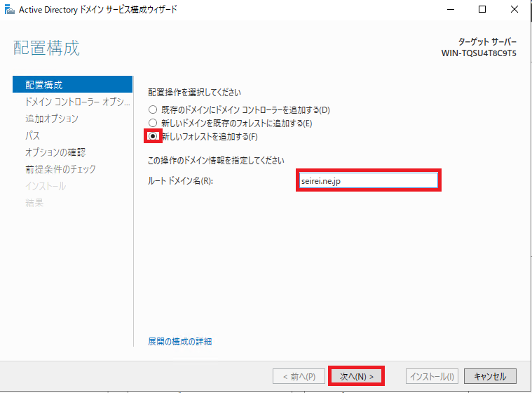
Task: Go to パス step in sidebar
Action: (32, 135)
